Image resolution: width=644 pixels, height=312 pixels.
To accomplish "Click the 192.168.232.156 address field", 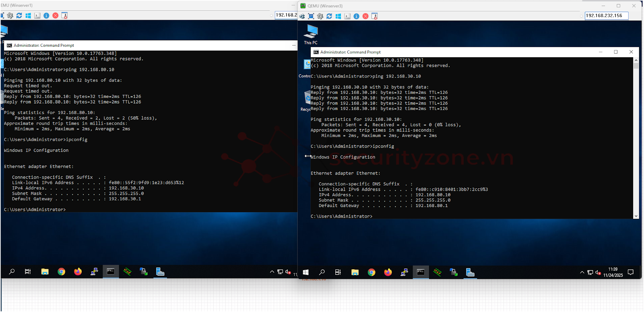I will pos(606,16).
